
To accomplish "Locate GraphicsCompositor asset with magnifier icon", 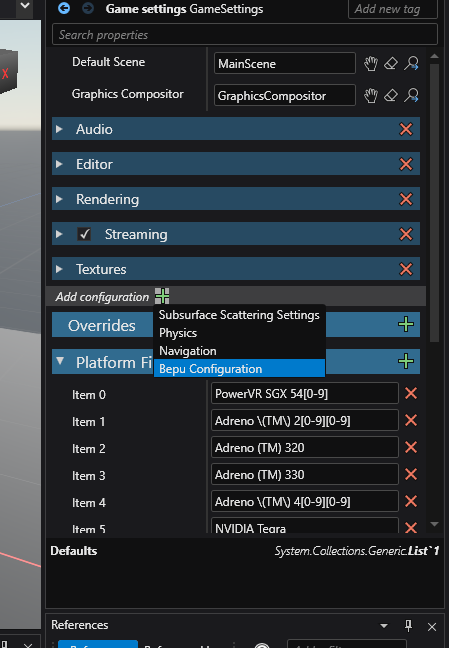I will coord(411,95).
